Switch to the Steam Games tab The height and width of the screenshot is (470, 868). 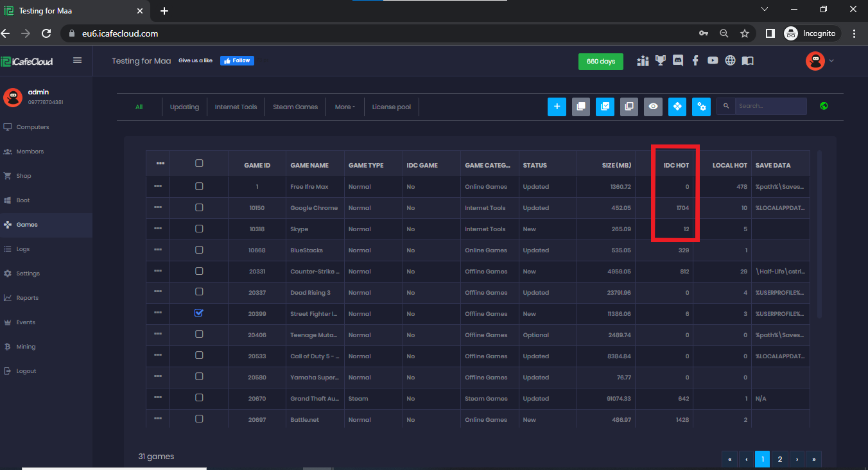(295, 107)
